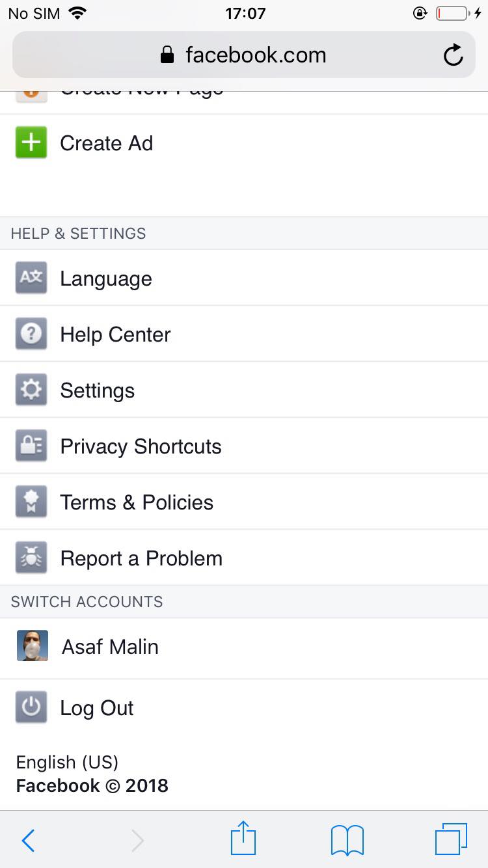
Task: Tap the Report a Problem bug icon
Action: (x=31, y=558)
